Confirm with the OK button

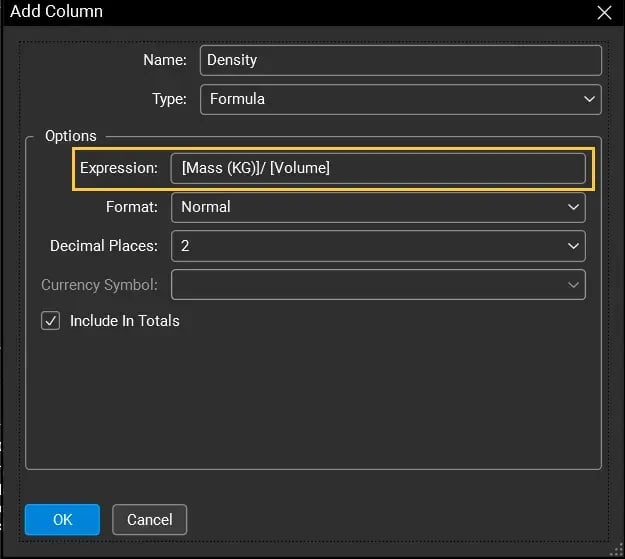[62, 520]
